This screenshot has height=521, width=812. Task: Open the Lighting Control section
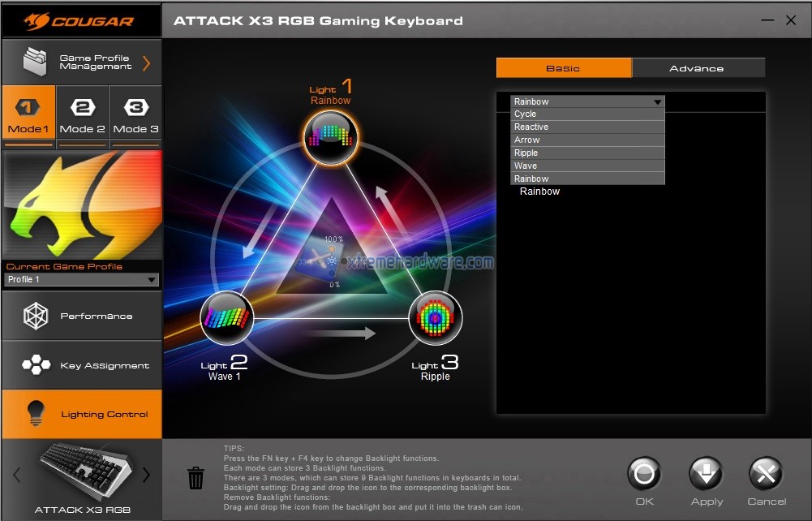coord(81,414)
